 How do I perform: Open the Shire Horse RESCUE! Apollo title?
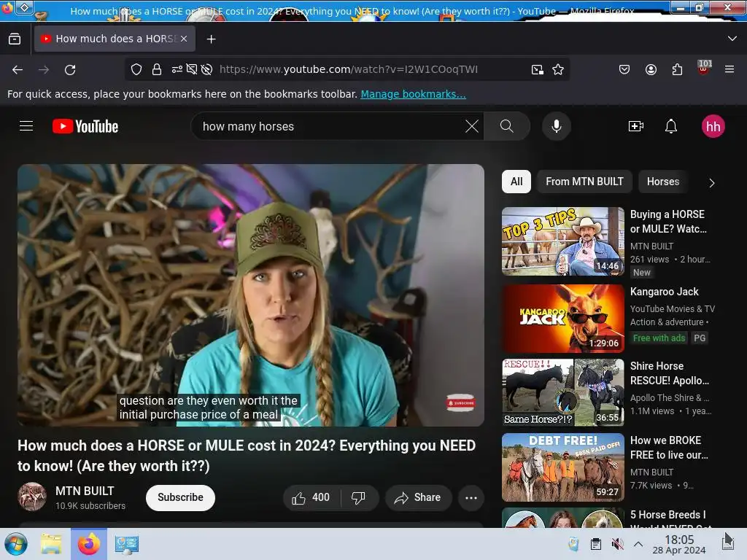point(670,373)
